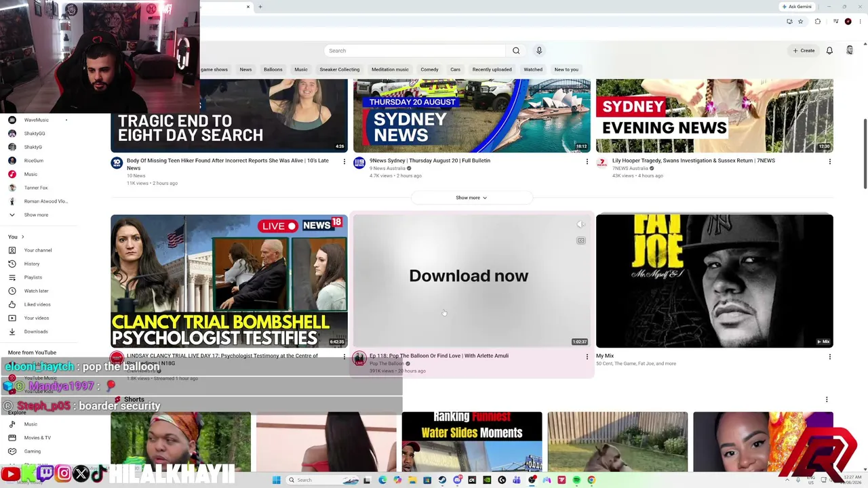Click the Ask Gemini button

tap(796, 7)
